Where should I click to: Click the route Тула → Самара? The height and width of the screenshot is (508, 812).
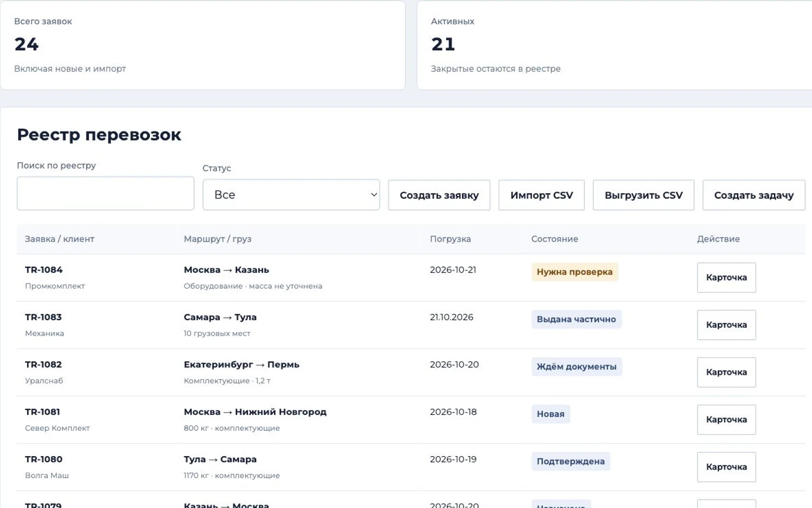(220, 459)
